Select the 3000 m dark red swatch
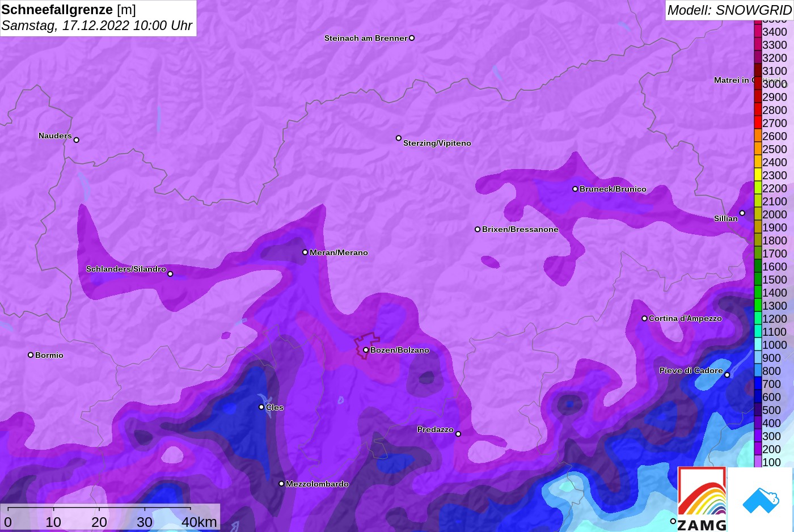 click(758, 83)
